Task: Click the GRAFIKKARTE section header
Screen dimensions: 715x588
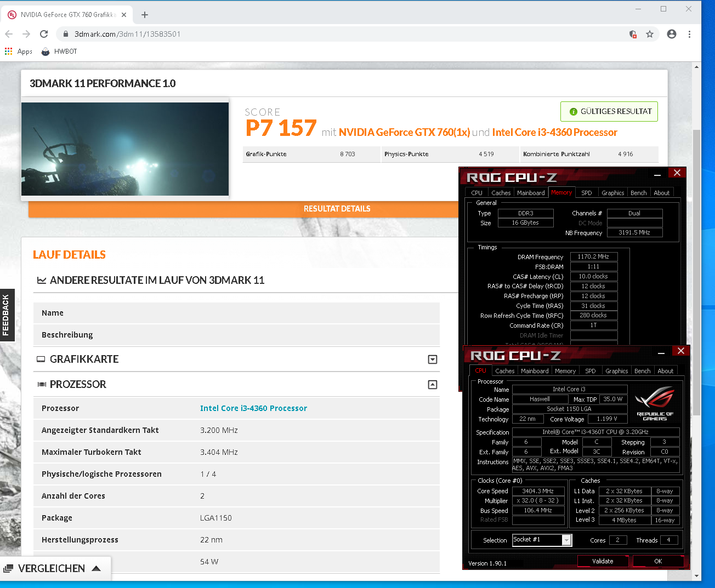Action: point(236,359)
